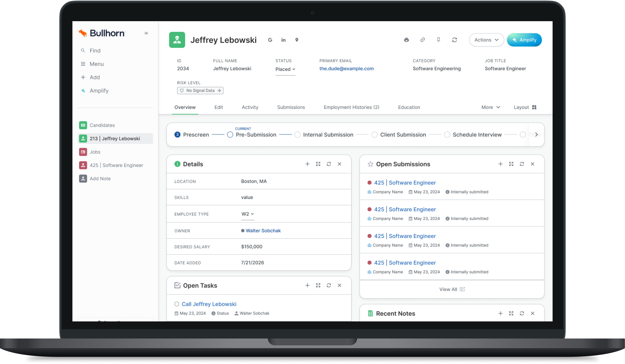Click View All submissions
625x364 pixels.
452,289
